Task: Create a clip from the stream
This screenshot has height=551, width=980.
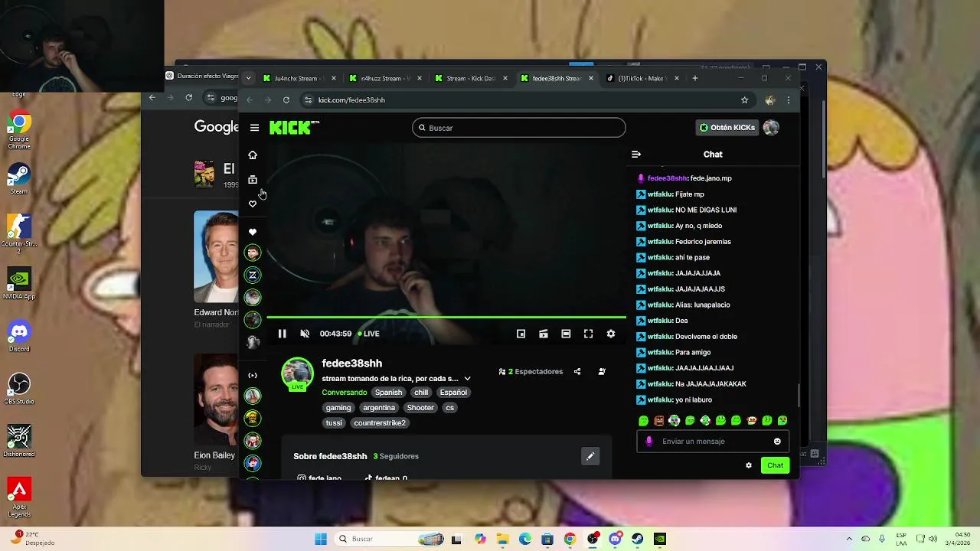Action: click(544, 334)
